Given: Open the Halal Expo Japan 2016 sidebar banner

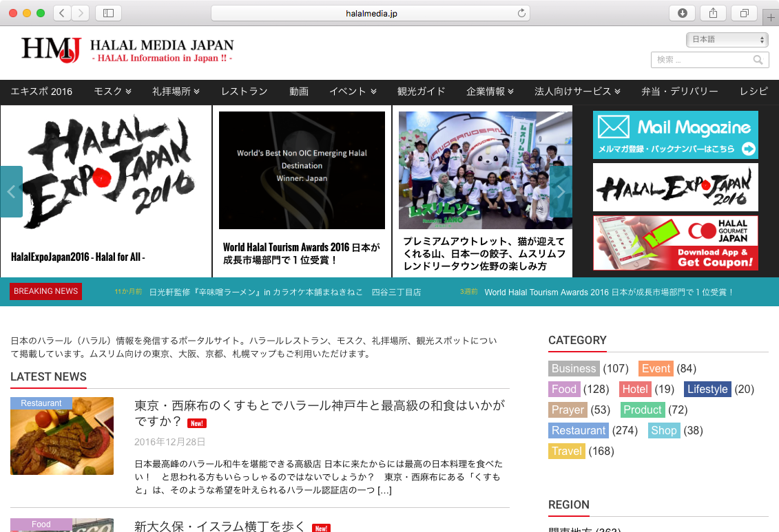Looking at the screenshot, I should pyautogui.click(x=675, y=187).
